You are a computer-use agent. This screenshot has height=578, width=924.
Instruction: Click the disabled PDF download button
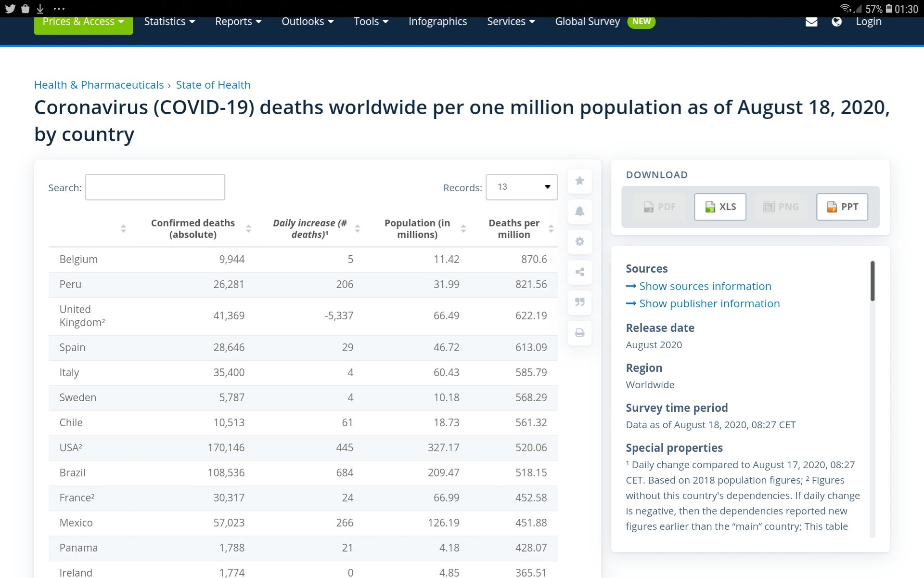pos(659,207)
